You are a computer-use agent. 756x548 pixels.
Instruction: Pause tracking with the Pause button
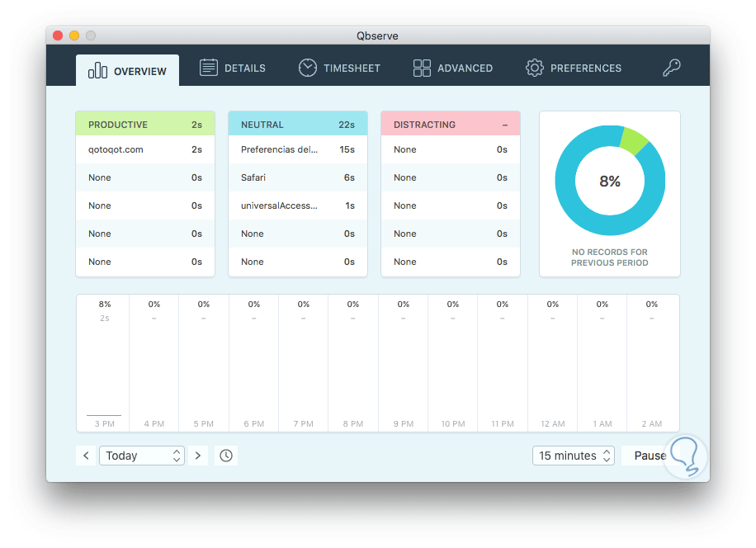pos(650,456)
